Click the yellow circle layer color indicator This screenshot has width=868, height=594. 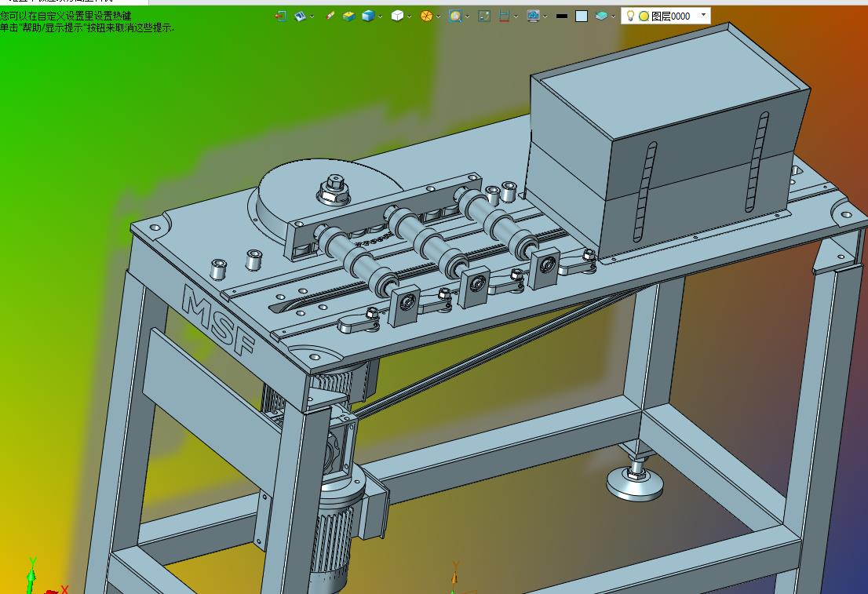pos(644,16)
